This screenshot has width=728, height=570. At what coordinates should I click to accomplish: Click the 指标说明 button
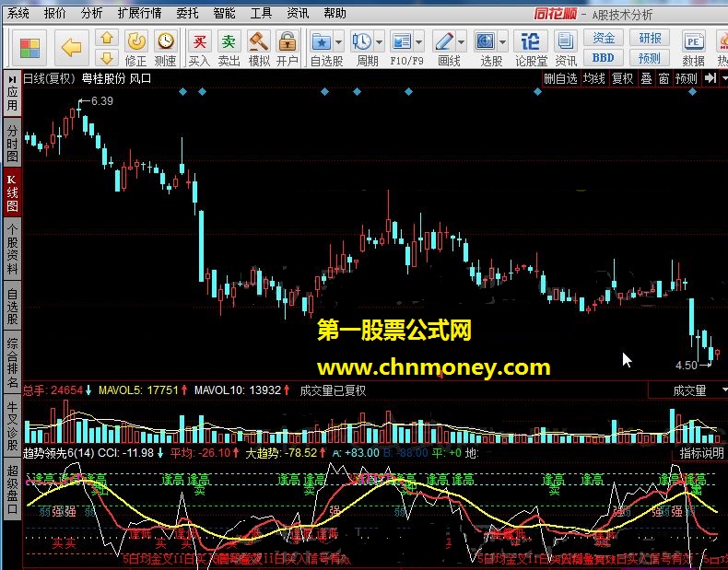click(701, 453)
